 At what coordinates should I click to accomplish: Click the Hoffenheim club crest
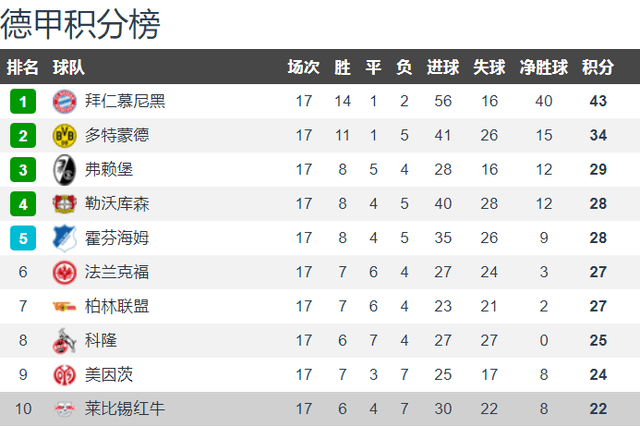pos(64,238)
